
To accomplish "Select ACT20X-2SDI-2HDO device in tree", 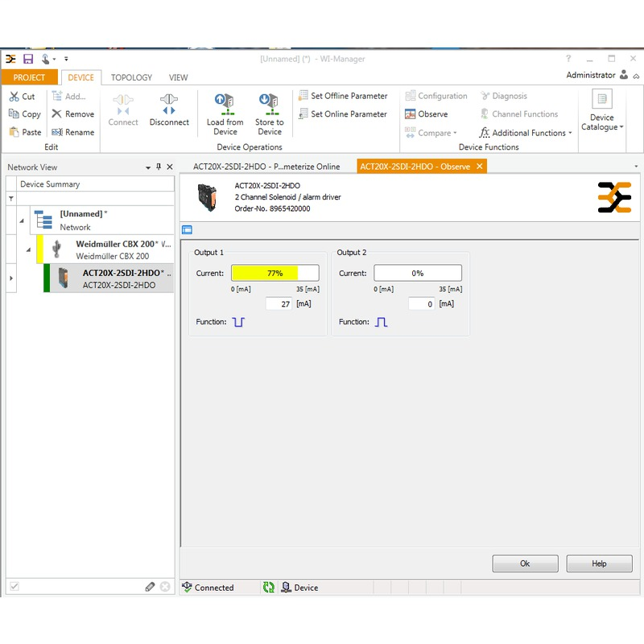I will (109, 279).
